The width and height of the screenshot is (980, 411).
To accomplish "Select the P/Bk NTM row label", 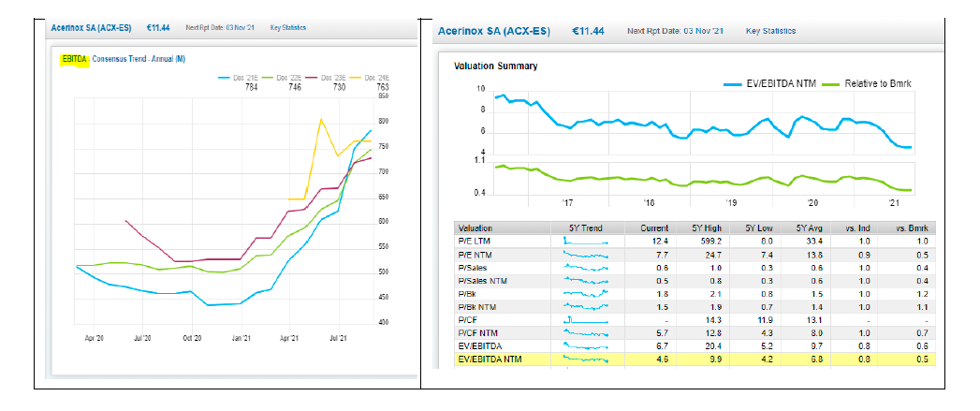I will (476, 307).
